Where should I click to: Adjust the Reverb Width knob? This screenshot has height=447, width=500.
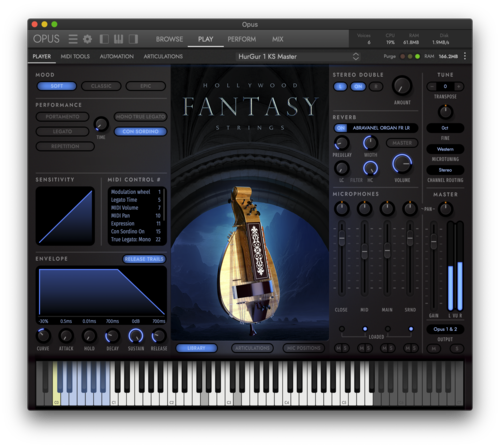(x=370, y=143)
